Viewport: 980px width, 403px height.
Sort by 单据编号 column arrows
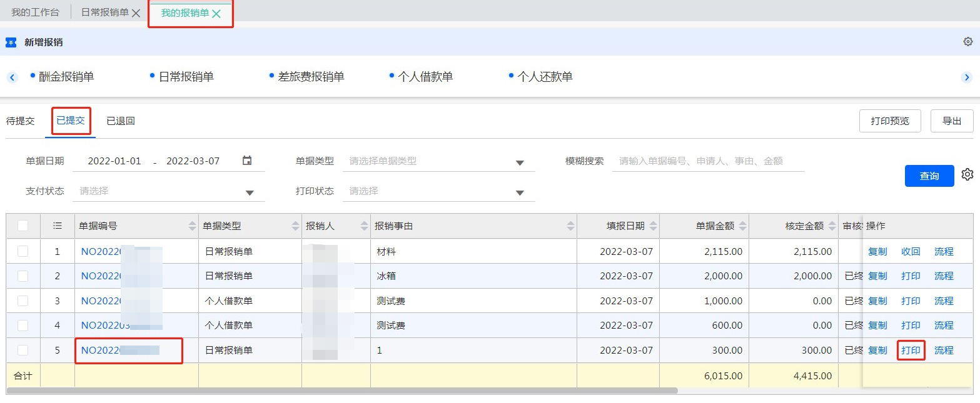pyautogui.click(x=192, y=226)
